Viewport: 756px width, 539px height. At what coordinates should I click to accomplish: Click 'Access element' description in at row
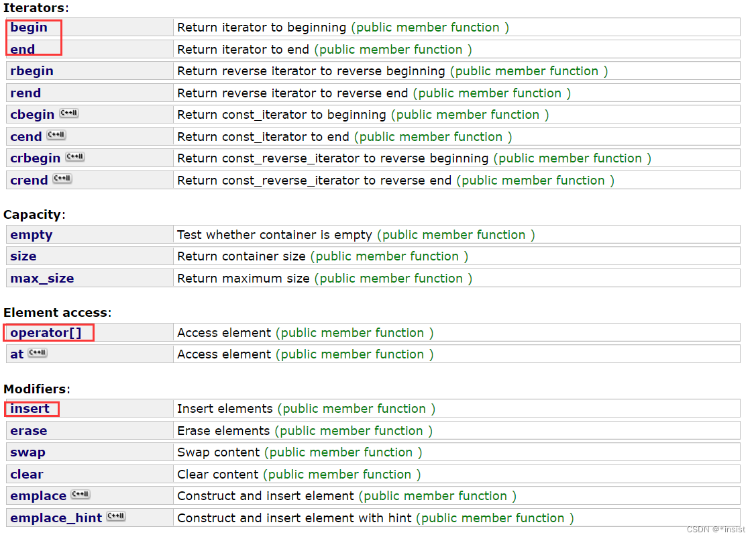pos(224,354)
